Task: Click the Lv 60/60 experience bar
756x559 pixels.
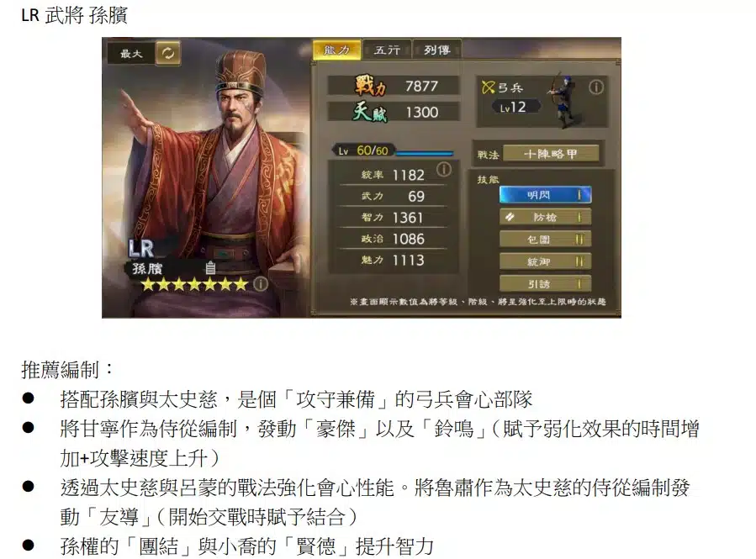Action: [x=425, y=154]
